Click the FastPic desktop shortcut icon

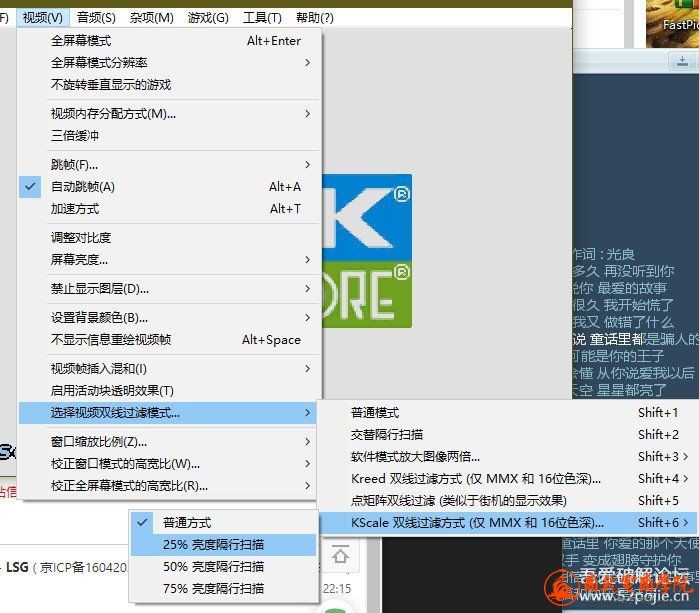click(672, 22)
